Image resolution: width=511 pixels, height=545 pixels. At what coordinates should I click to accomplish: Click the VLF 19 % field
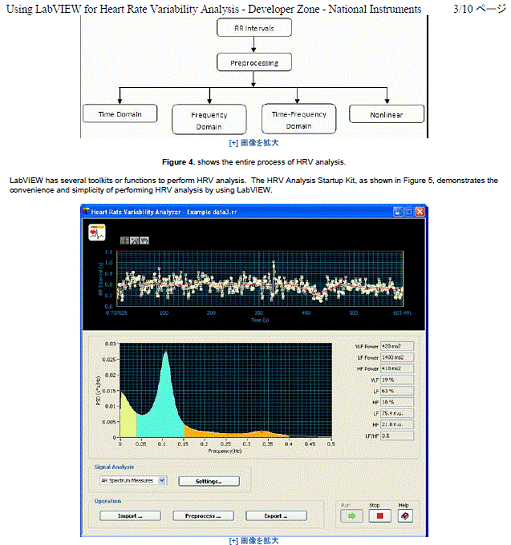point(397,380)
